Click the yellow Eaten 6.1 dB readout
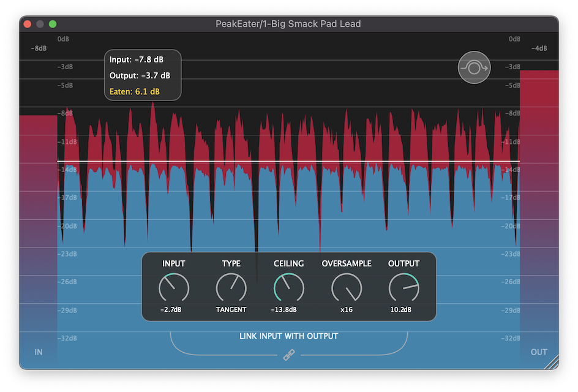This screenshot has height=392, width=578. point(135,92)
